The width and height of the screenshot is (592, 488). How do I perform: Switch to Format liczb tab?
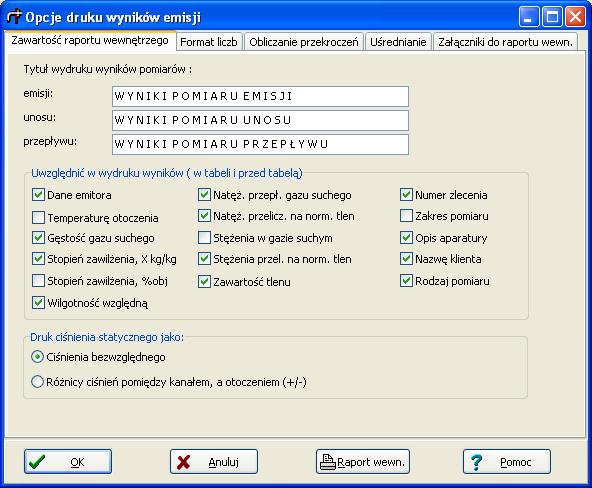click(x=209, y=42)
